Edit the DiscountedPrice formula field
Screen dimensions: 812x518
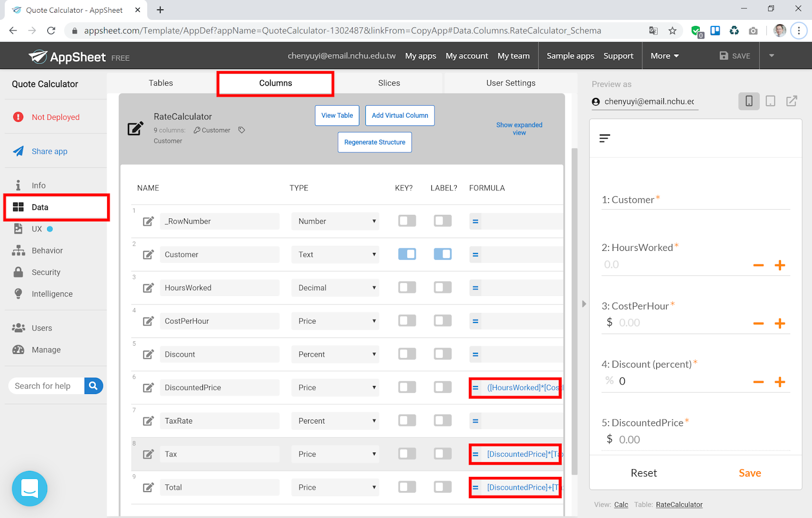click(x=515, y=388)
